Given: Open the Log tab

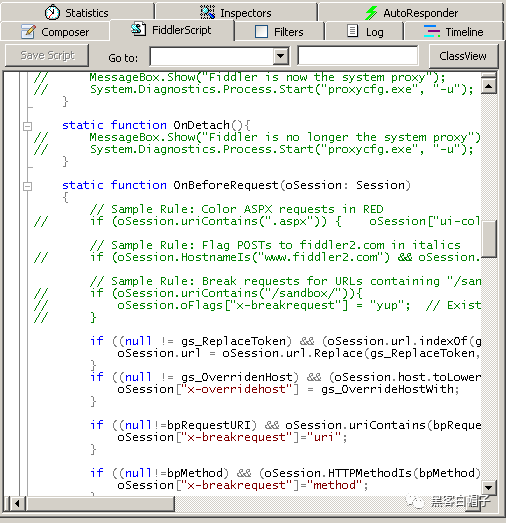Looking at the screenshot, I should (365, 32).
